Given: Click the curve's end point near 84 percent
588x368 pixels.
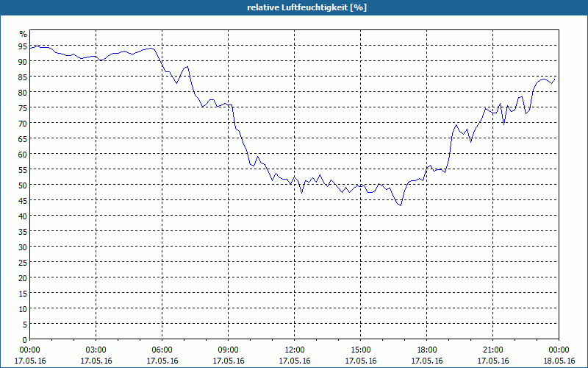Looking at the screenshot, I should [x=555, y=79].
